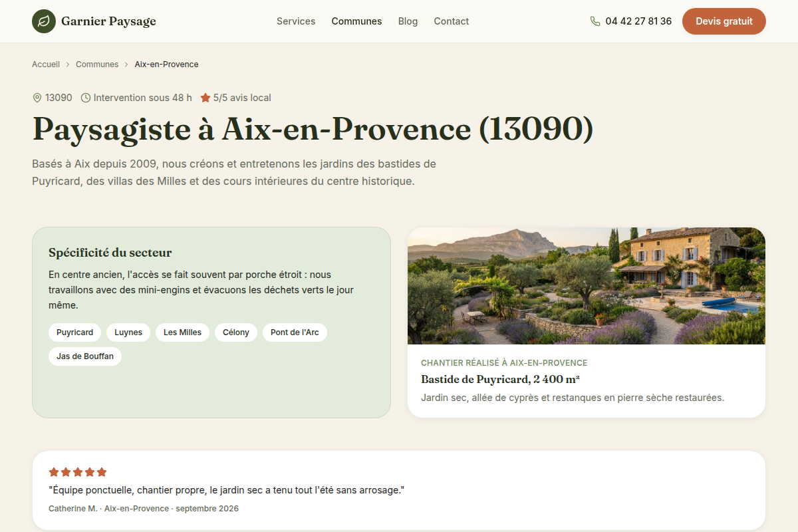This screenshot has height=532, width=798.
Task: Click the Garnier Paysage leaf logo icon
Action: point(44,21)
